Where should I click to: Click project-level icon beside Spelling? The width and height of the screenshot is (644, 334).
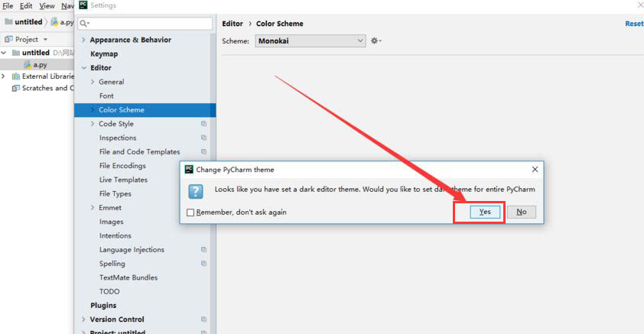(203, 264)
